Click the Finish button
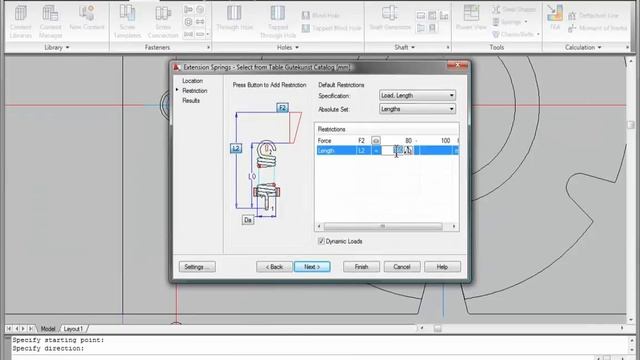The image size is (640, 360). point(361,267)
